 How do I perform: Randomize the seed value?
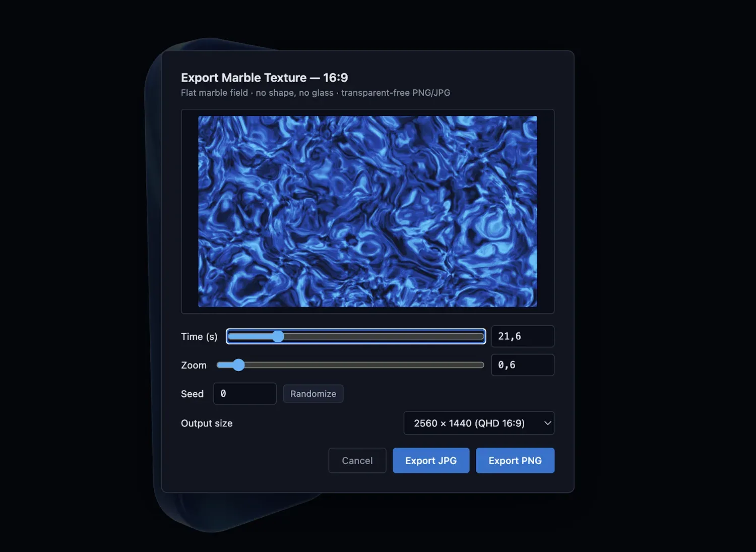[x=313, y=394]
